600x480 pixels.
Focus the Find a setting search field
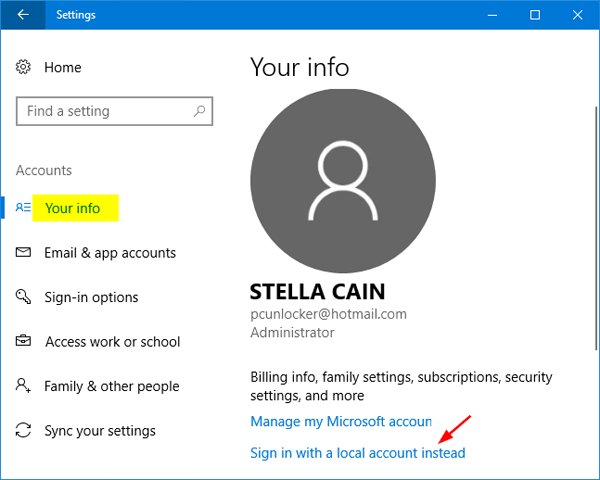pos(105,111)
